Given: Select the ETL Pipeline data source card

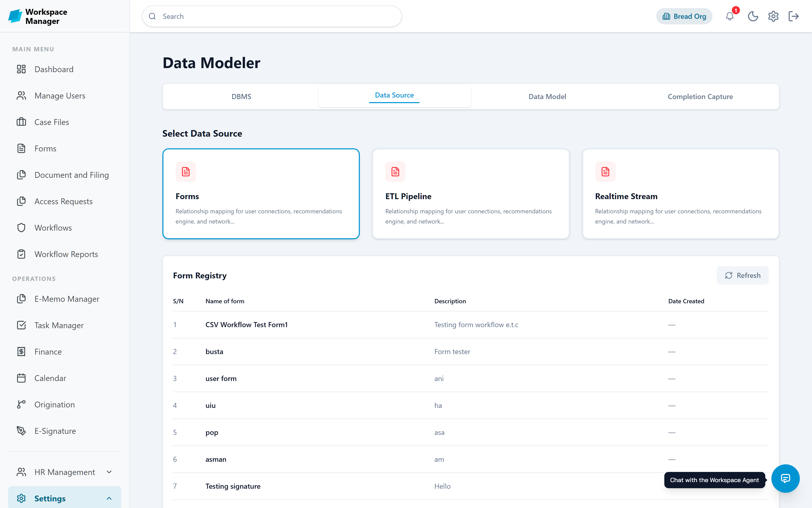Looking at the screenshot, I should coord(471,194).
